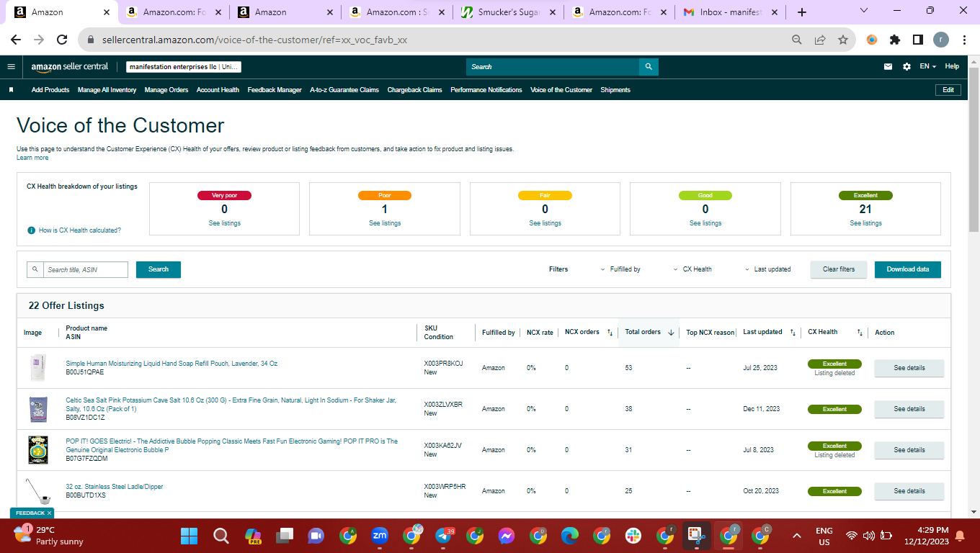Open the Chrome three-dot menu
The image size is (980, 553).
[x=964, y=40]
